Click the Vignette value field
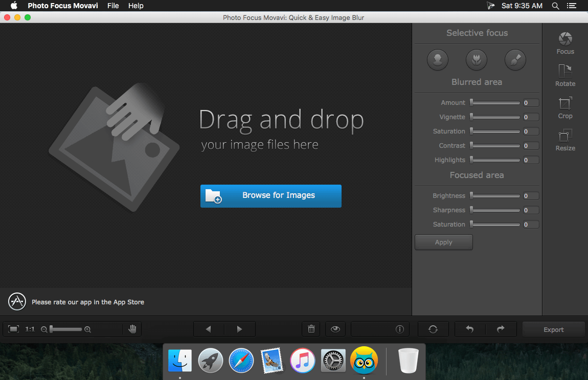 click(x=531, y=117)
